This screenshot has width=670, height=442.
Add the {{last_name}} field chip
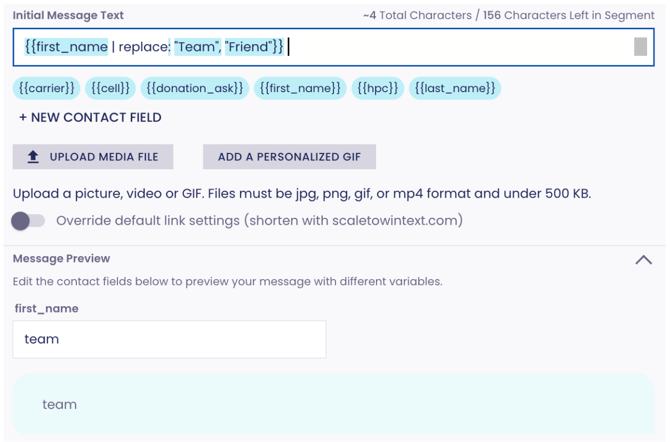pos(455,89)
